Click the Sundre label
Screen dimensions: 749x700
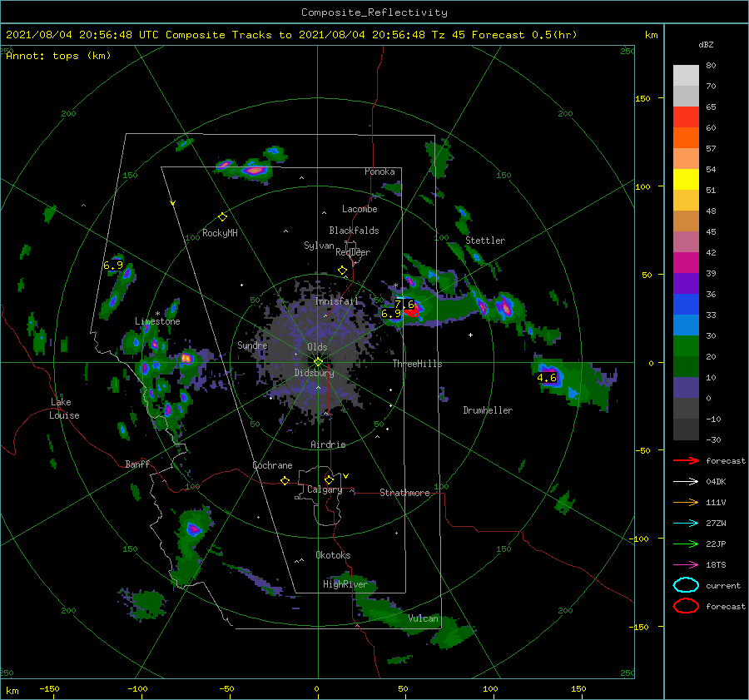pyautogui.click(x=252, y=345)
